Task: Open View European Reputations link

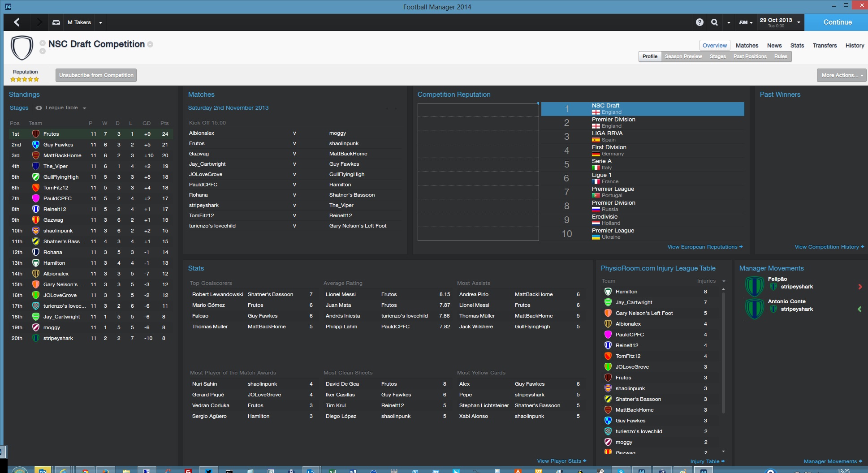Action: pos(705,247)
